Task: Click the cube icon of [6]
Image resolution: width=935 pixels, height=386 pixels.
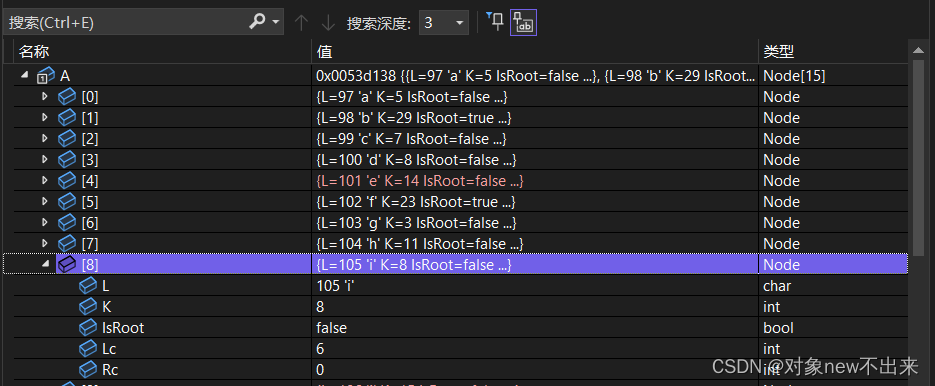Action: coord(67,222)
